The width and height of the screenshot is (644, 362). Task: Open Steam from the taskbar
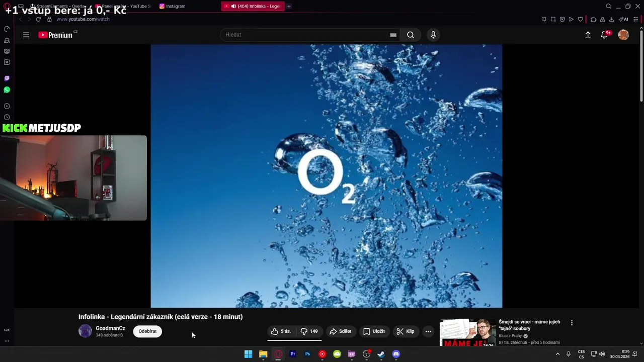coord(381,354)
